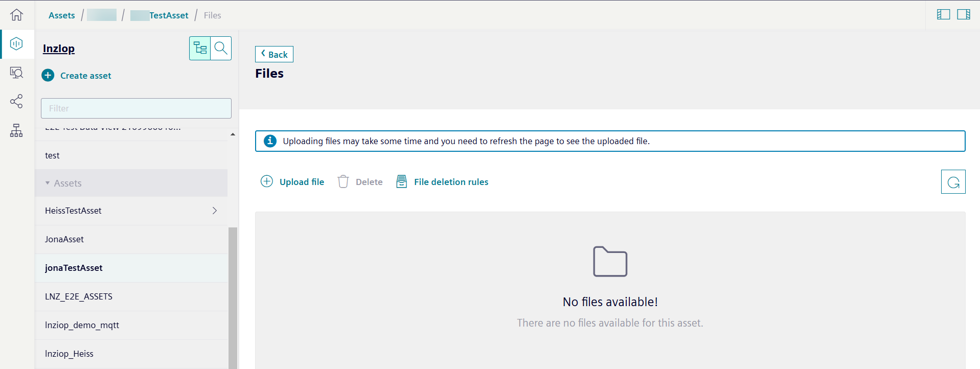This screenshot has height=369, width=980.
Task: Click the info icon in upload notice
Action: [270, 141]
